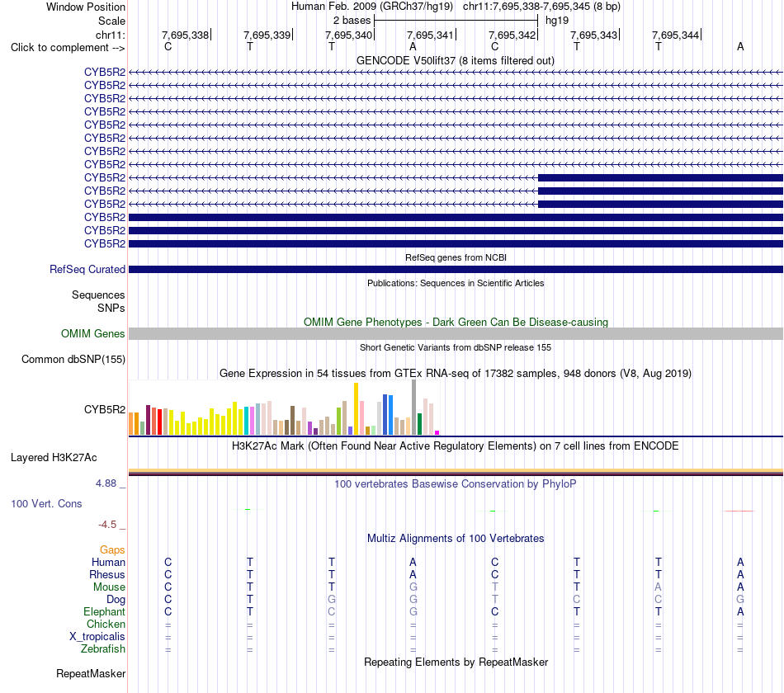Click the Scale label
Screen dimensions: 784x693
[x=111, y=21]
